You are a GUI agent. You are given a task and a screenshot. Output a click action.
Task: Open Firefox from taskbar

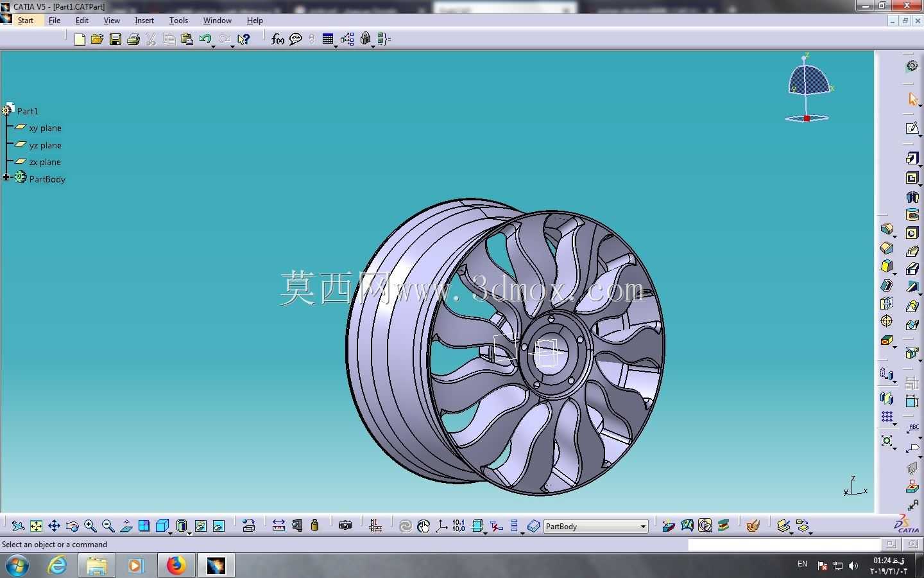(176, 565)
